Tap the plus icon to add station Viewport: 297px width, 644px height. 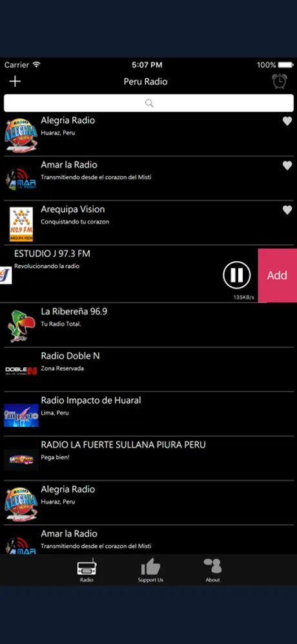tap(15, 81)
